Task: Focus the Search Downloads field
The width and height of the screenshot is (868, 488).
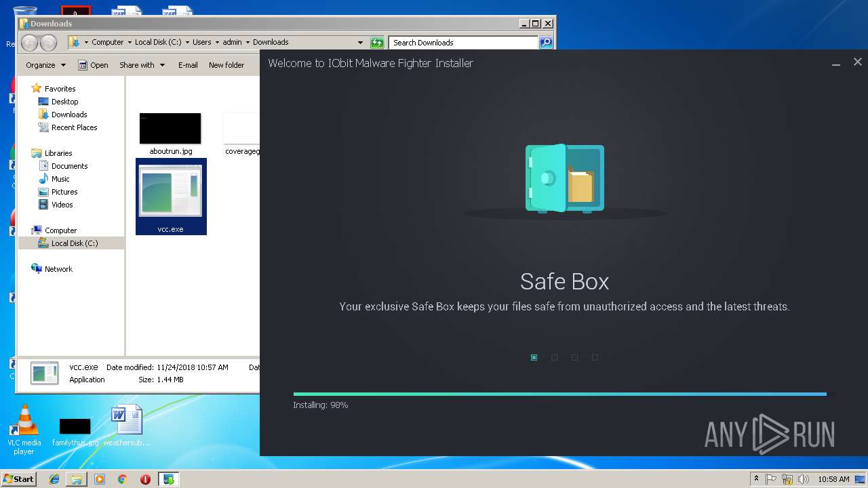Action: click(x=465, y=43)
